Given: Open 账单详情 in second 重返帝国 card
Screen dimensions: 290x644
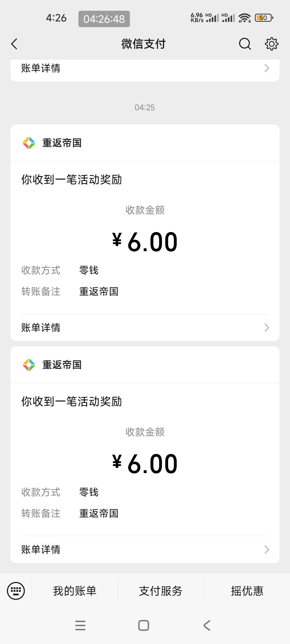Looking at the screenshot, I should 145,550.
